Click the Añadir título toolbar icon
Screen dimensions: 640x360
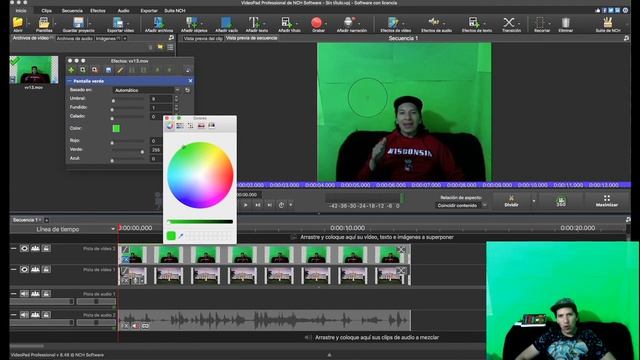click(x=287, y=23)
